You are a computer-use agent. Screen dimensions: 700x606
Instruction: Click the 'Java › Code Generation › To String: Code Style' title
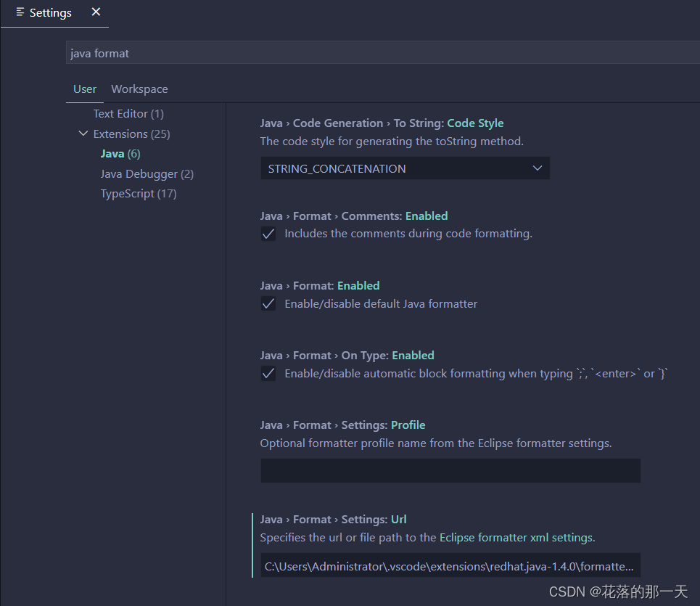(x=382, y=123)
